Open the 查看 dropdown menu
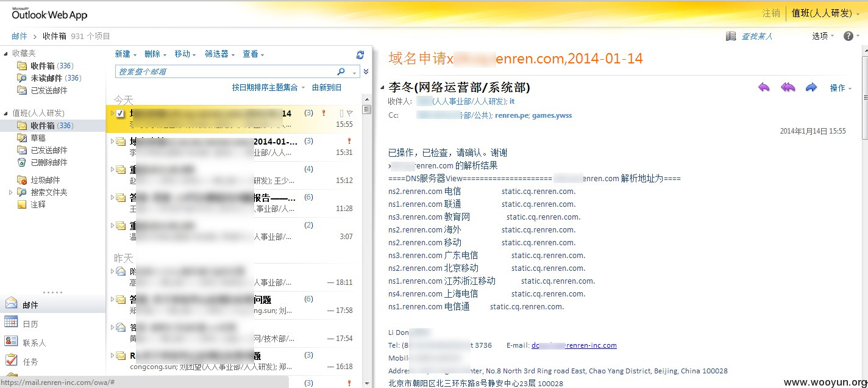 click(254, 54)
